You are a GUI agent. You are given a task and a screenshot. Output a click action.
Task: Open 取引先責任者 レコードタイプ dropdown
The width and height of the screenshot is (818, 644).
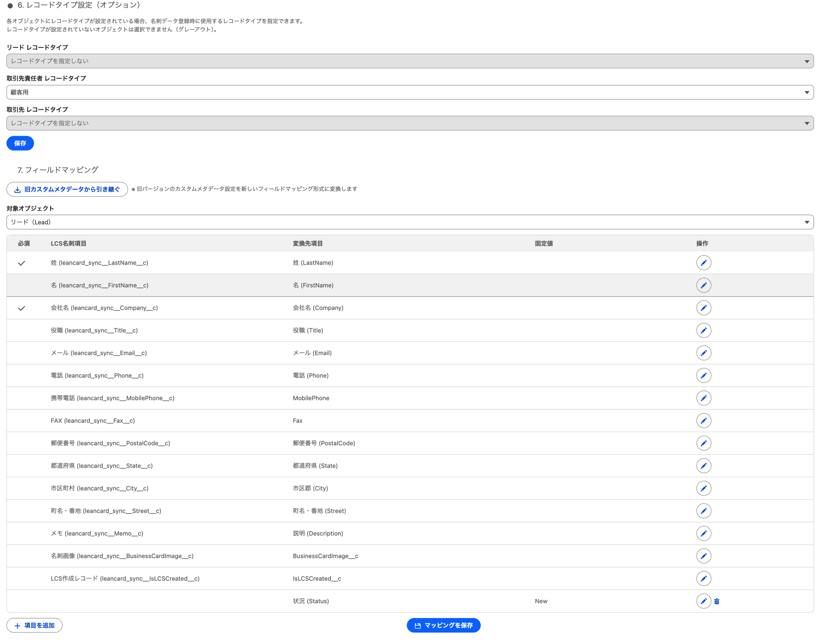point(410,92)
